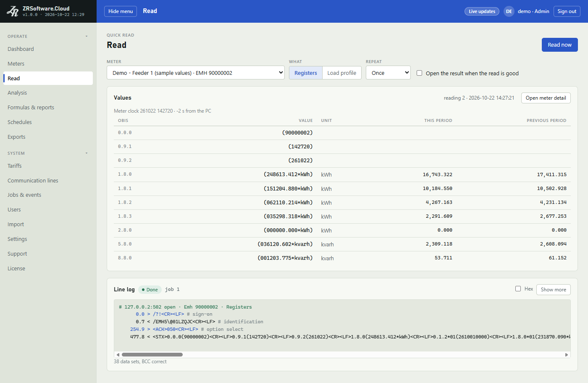Open Import from the sidebar

pyautogui.click(x=48, y=225)
